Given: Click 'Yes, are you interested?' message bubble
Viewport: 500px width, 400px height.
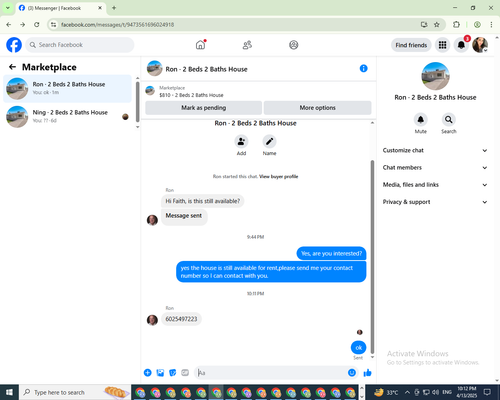Looking at the screenshot, I should pyautogui.click(x=331, y=254).
